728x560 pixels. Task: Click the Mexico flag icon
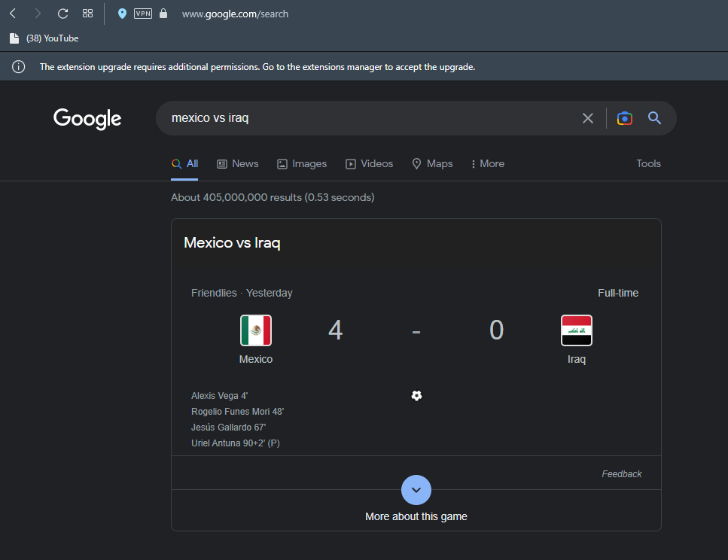pos(256,330)
